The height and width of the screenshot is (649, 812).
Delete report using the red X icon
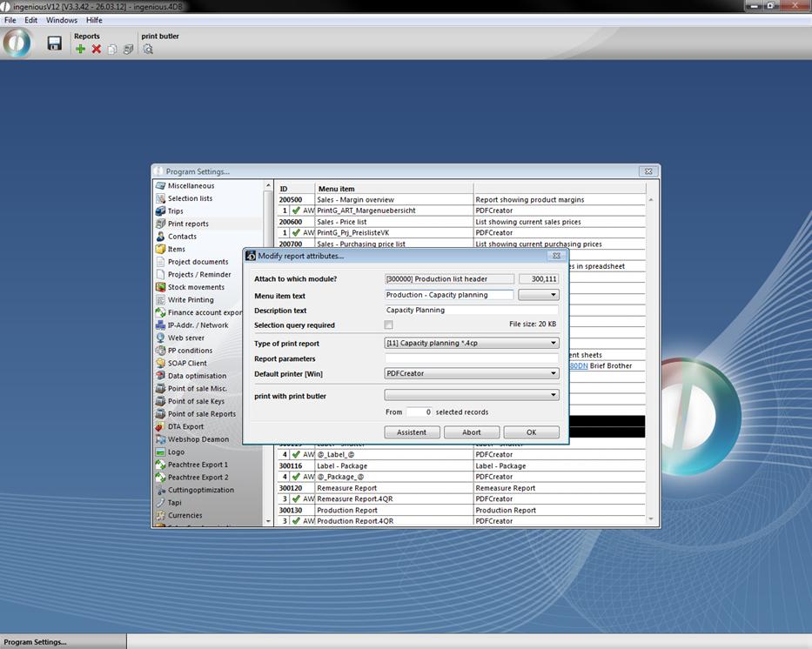97,50
